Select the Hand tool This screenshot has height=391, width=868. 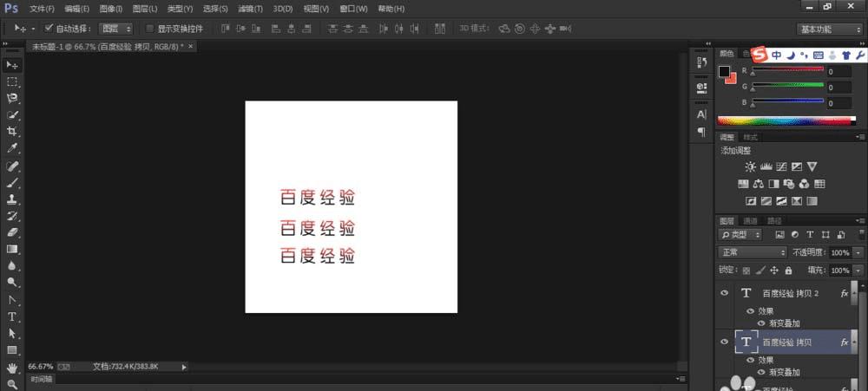(12, 368)
